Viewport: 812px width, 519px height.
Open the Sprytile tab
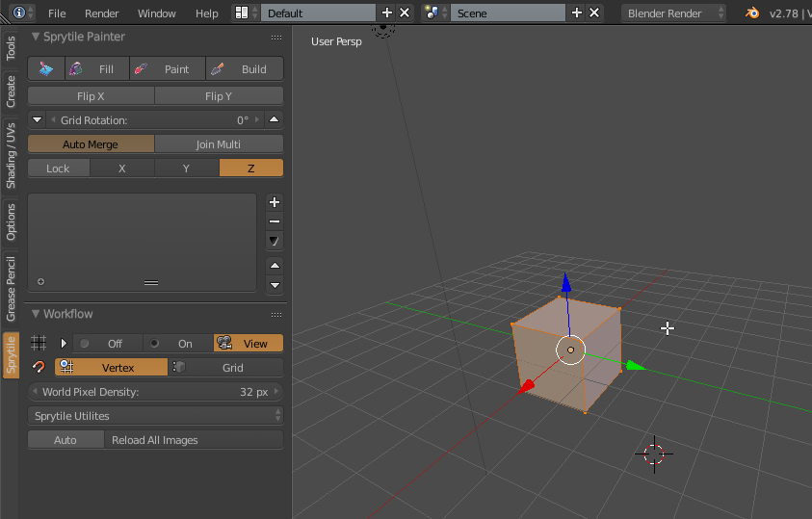click(11, 355)
